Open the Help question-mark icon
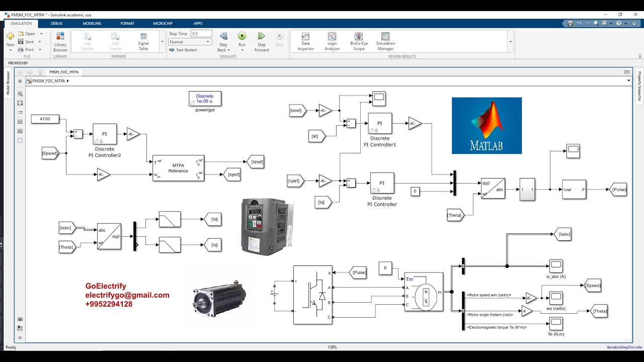 coord(619,23)
